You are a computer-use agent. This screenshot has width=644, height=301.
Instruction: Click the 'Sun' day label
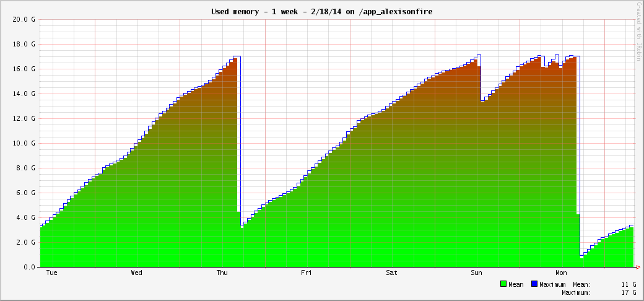pyautogui.click(x=476, y=273)
